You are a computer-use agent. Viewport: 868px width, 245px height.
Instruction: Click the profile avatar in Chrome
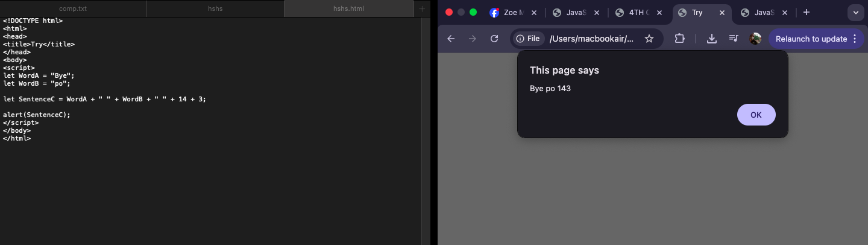coord(755,39)
